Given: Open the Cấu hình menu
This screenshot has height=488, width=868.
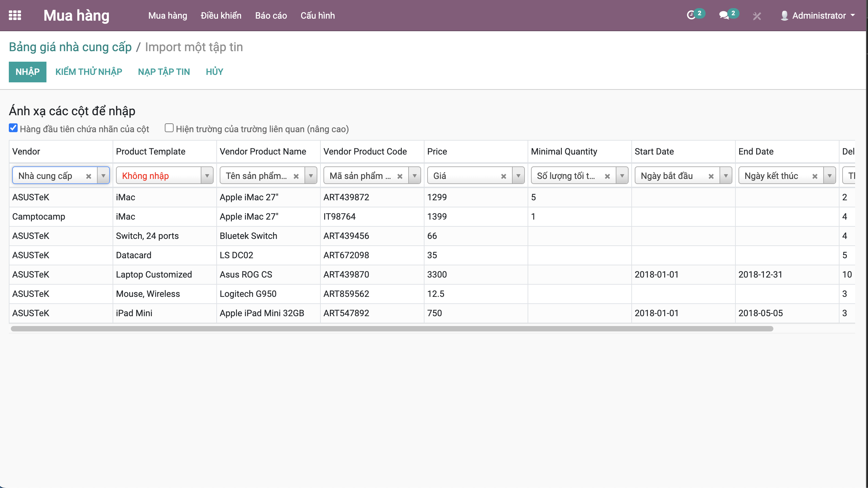Looking at the screenshot, I should [x=317, y=16].
